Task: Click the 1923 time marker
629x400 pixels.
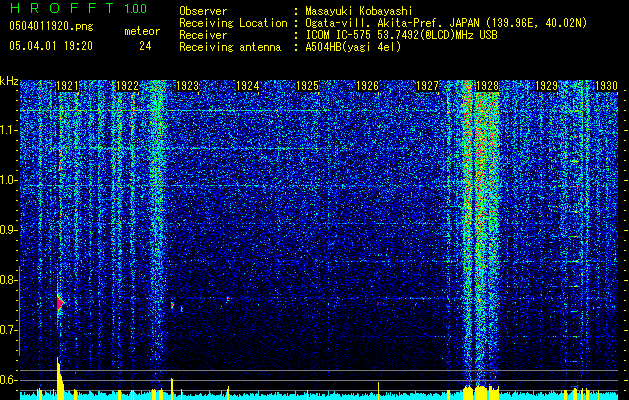Action: coord(187,86)
